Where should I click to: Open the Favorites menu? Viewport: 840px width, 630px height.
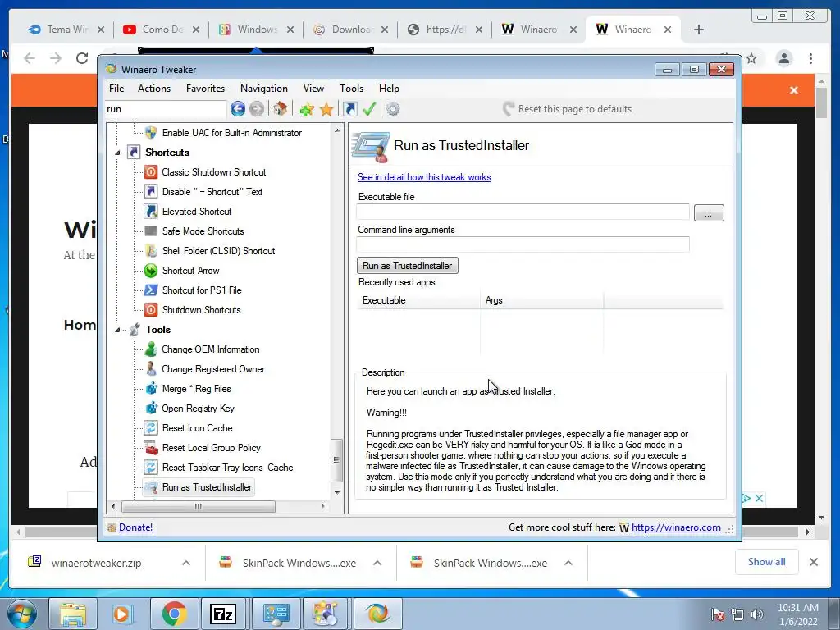pyautogui.click(x=205, y=89)
